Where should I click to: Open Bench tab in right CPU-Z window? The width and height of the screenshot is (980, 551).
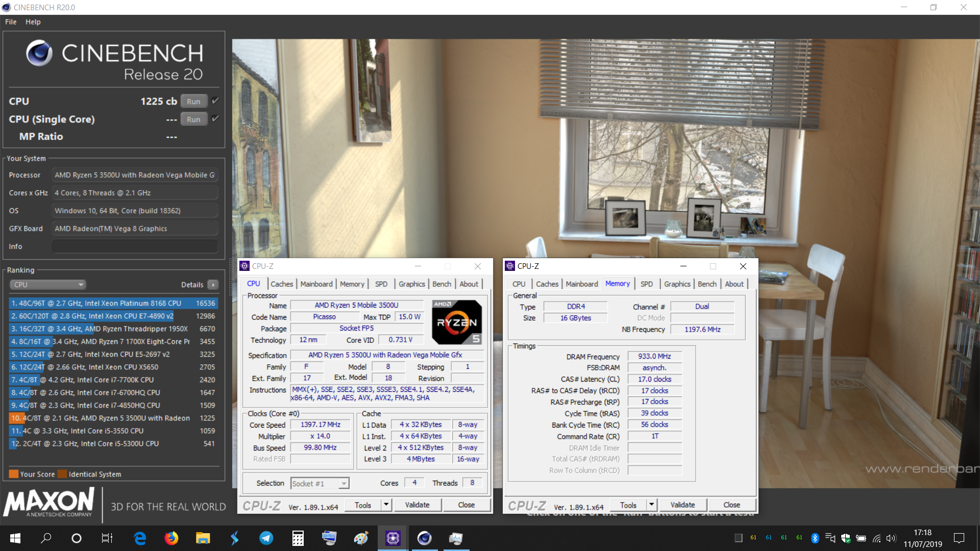click(x=707, y=284)
